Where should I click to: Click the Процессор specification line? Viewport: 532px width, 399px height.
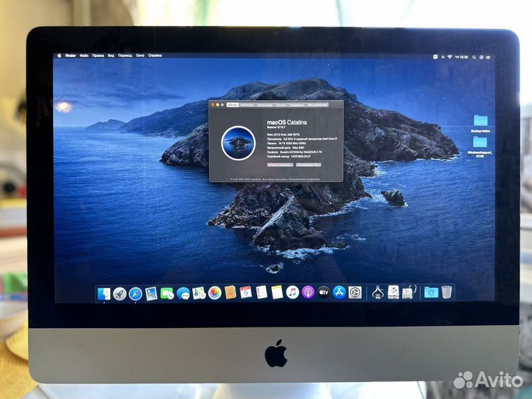(302, 139)
